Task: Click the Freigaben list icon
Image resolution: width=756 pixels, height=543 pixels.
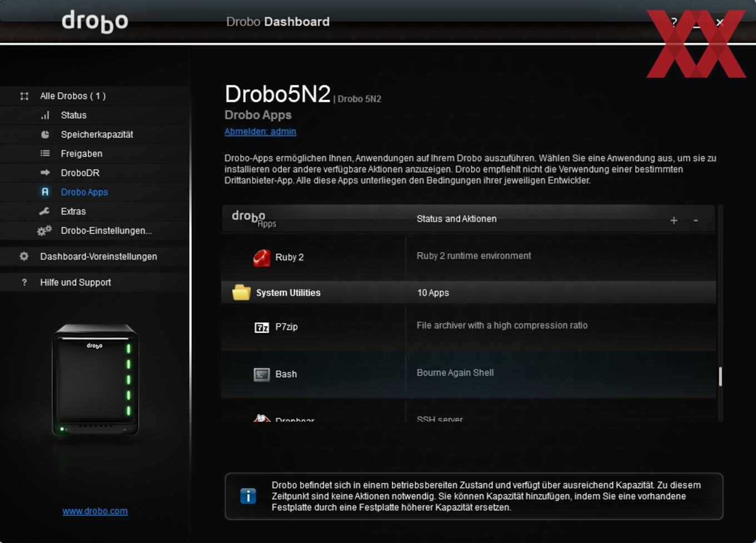Action: pyautogui.click(x=45, y=153)
